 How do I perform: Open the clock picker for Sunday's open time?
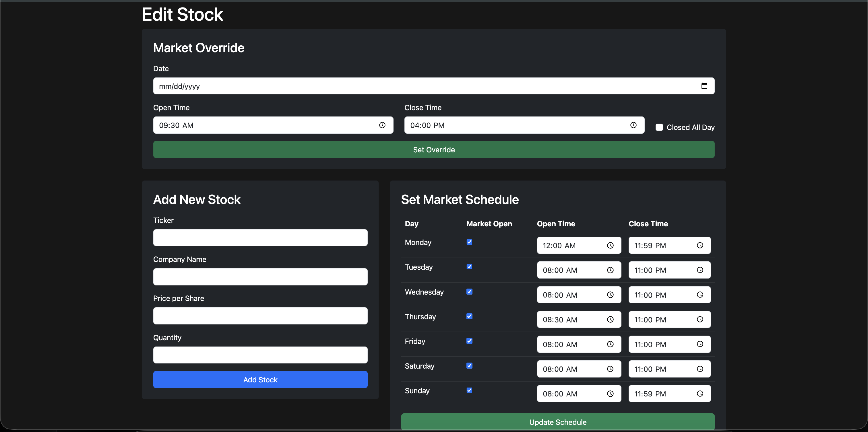tap(611, 393)
